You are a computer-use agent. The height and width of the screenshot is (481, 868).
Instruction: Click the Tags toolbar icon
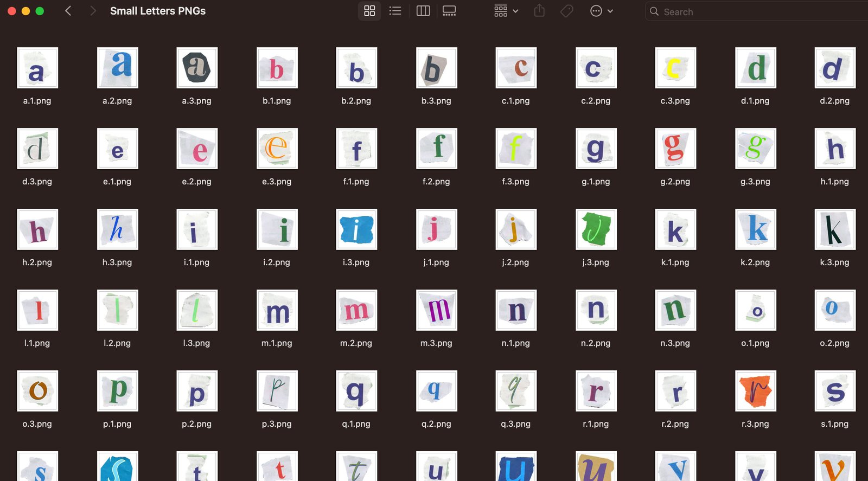[567, 11]
